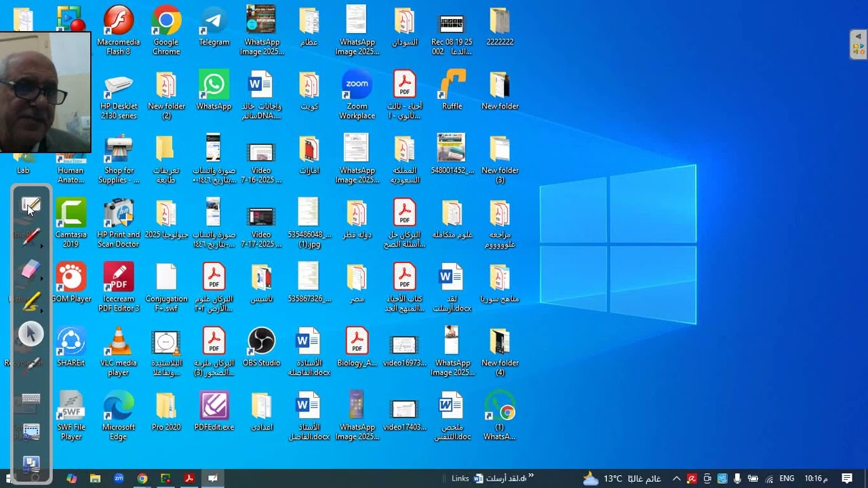The width and height of the screenshot is (868, 488).
Task: Open network Wi-Fi tray icon
Action: click(769, 479)
